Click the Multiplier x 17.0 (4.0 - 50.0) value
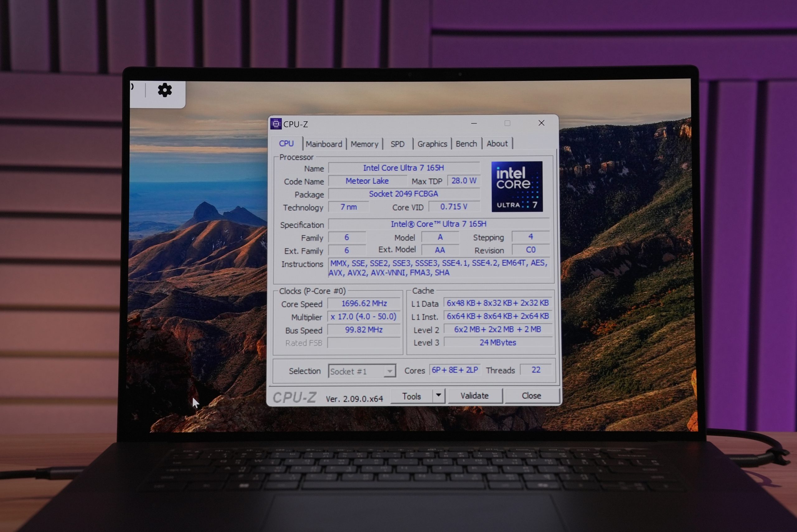Viewport: 797px width, 532px height. coord(364,316)
